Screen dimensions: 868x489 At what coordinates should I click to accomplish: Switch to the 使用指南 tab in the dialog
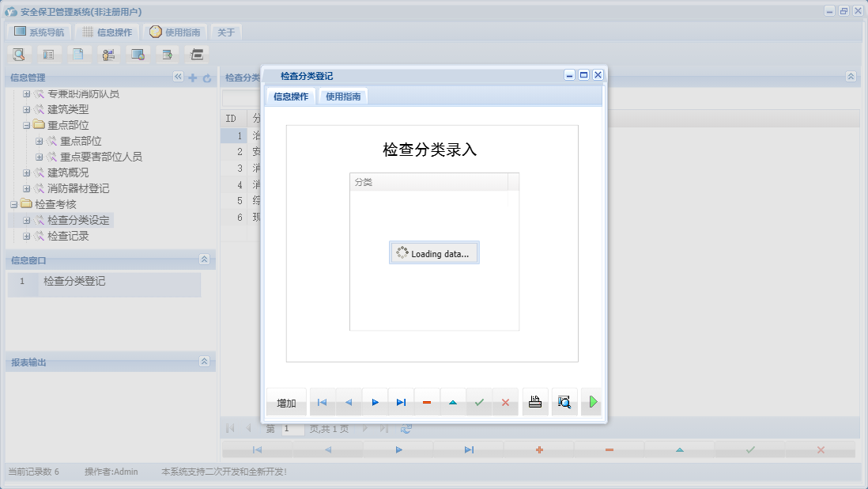pyautogui.click(x=345, y=95)
